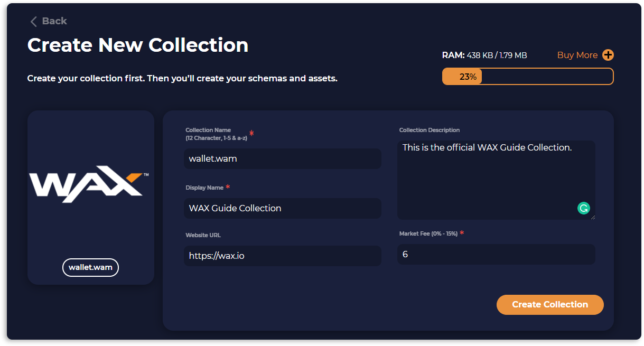Click the RAM 438 KB / 1.79 MB label
The image size is (644, 346).
tap(484, 55)
